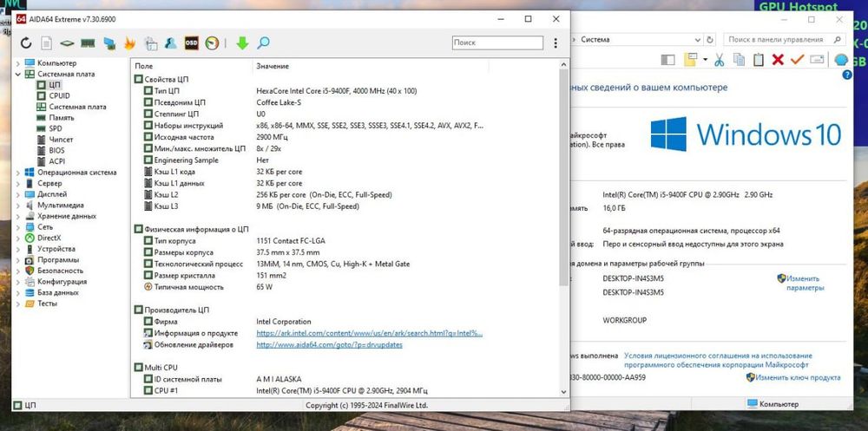Select the ЦП item in the tree
The image size is (868, 431).
click(54, 85)
